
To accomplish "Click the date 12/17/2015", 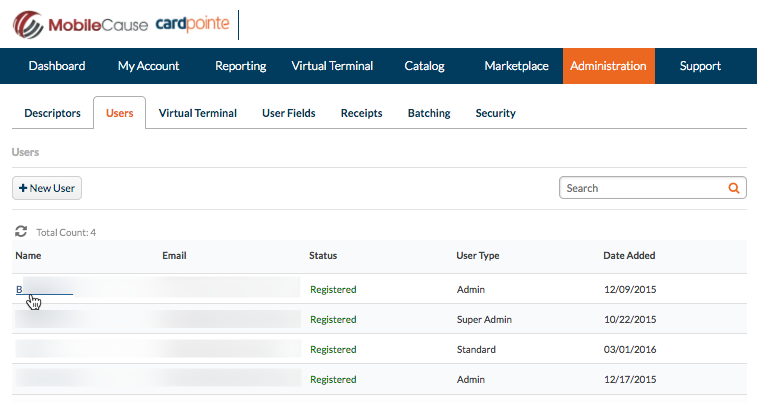I will [x=630, y=379].
